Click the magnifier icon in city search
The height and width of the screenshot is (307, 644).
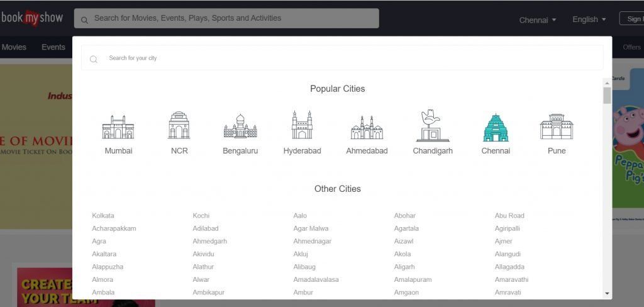[x=94, y=59]
